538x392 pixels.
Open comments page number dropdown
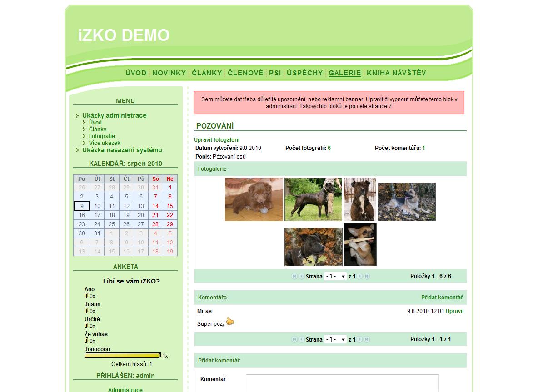pos(335,339)
